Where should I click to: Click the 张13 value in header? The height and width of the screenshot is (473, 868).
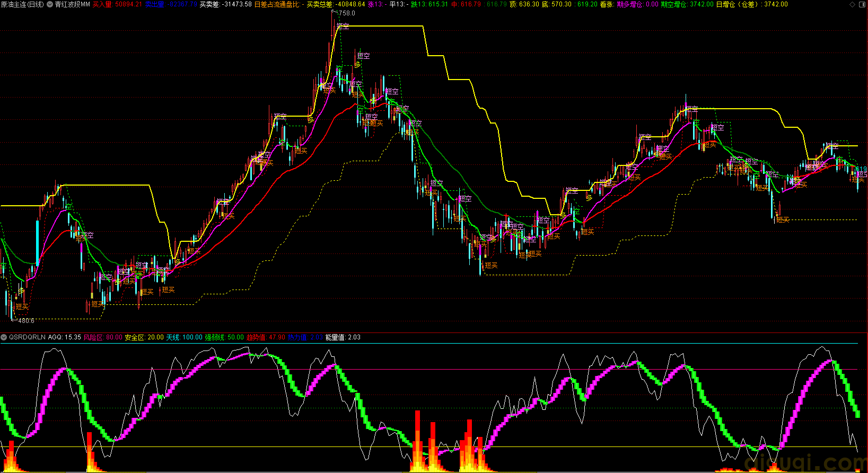pyautogui.click(x=376, y=4)
